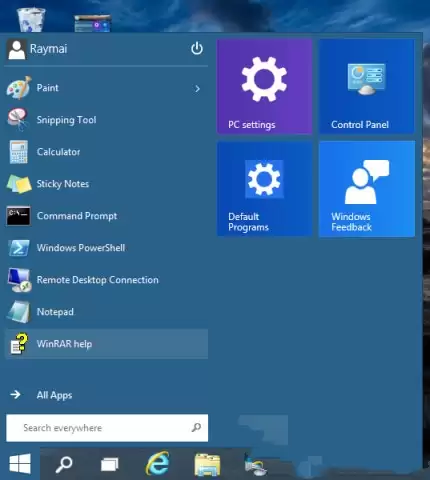This screenshot has height=480, width=430.
Task: Open the Sticky Notes icon
Action: pyautogui.click(x=19, y=184)
